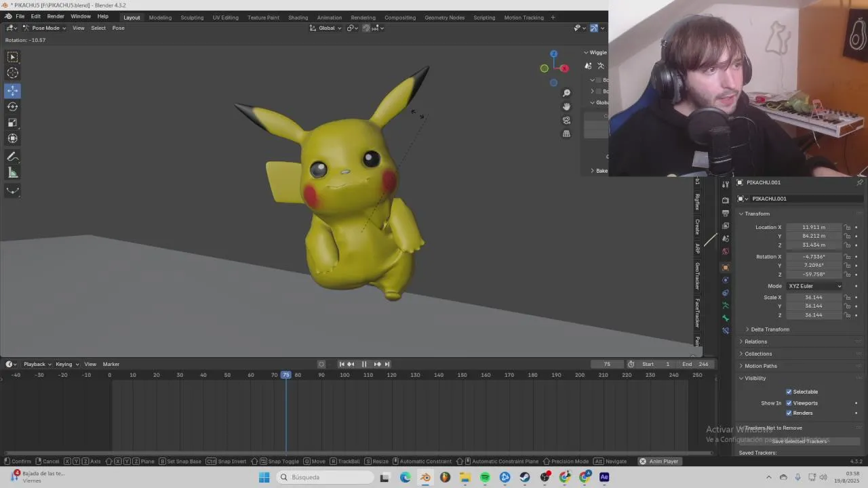Collapse the Visibility panel
This screenshot has height=488, width=868.
click(755, 378)
